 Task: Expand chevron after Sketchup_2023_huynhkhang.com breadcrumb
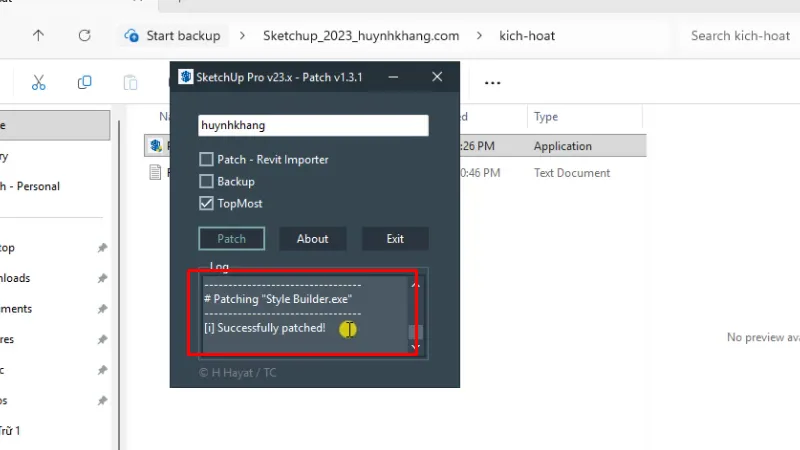(479, 36)
